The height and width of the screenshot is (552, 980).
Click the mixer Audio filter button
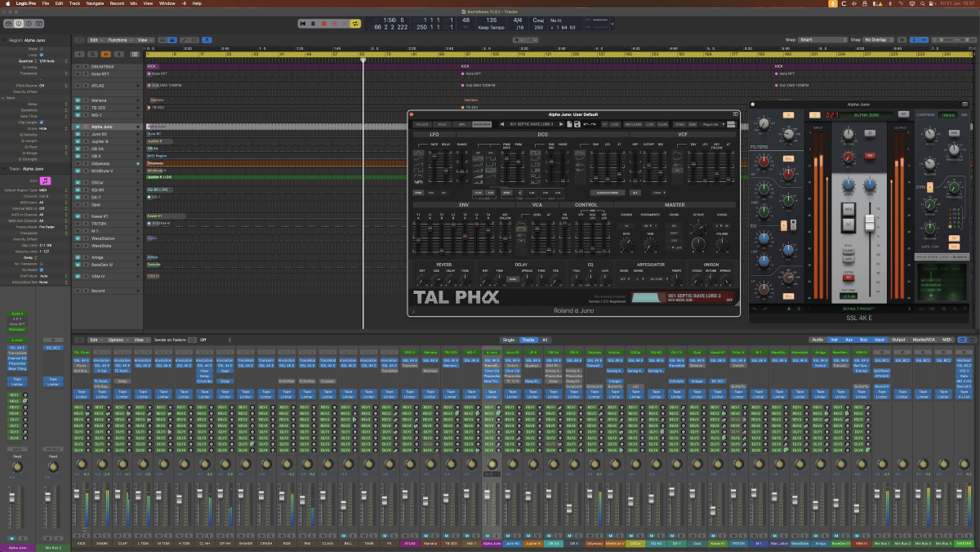tap(817, 340)
